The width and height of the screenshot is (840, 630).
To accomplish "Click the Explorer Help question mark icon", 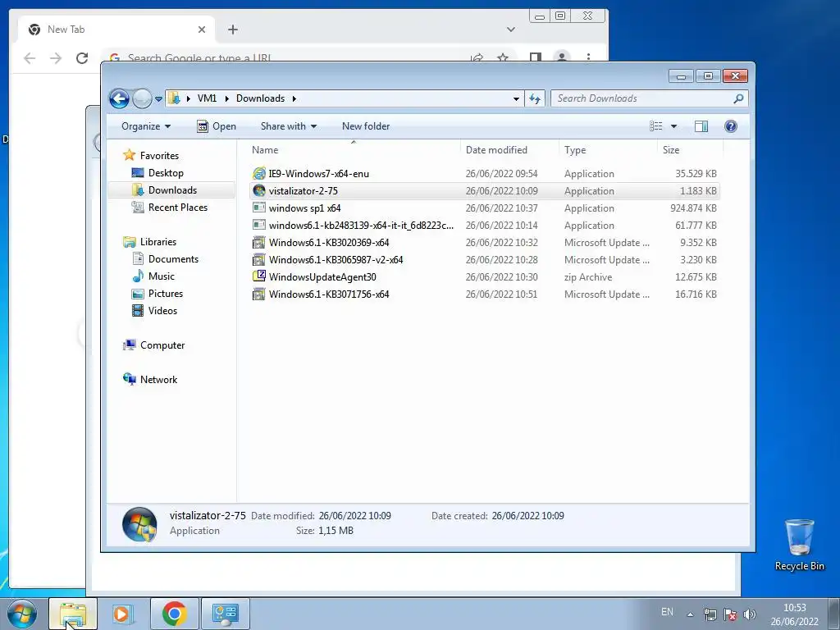I will pyautogui.click(x=731, y=126).
